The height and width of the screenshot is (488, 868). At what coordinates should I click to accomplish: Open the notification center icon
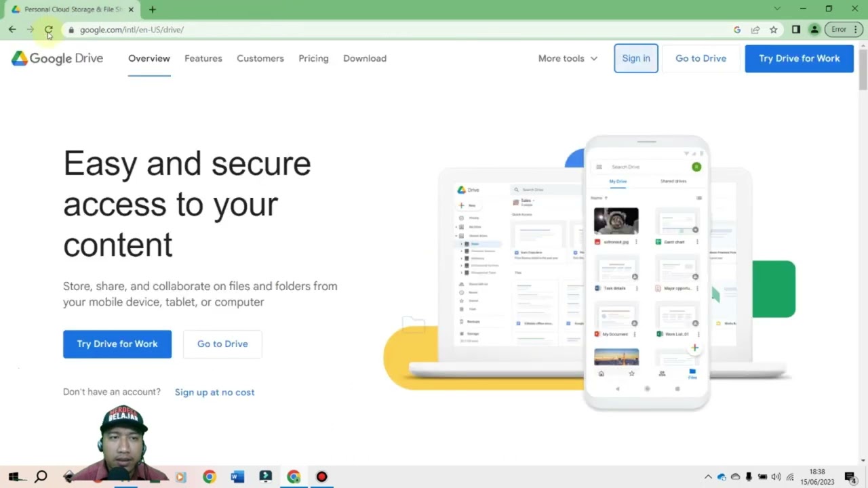(x=850, y=477)
